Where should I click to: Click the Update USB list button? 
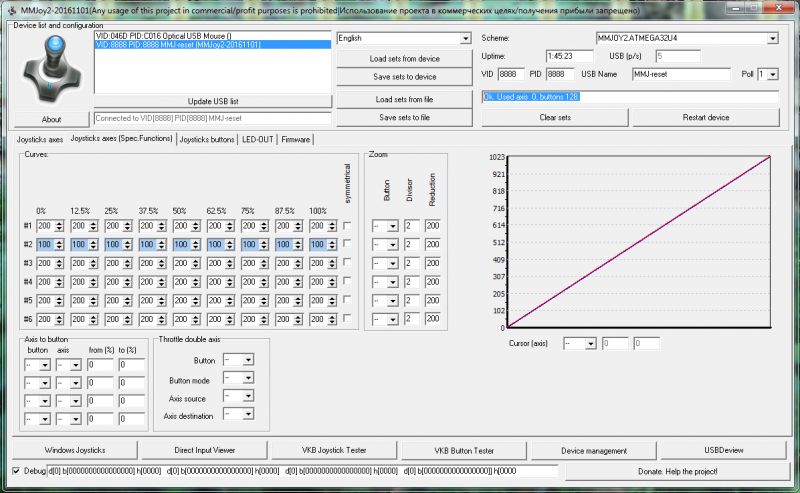(x=213, y=101)
